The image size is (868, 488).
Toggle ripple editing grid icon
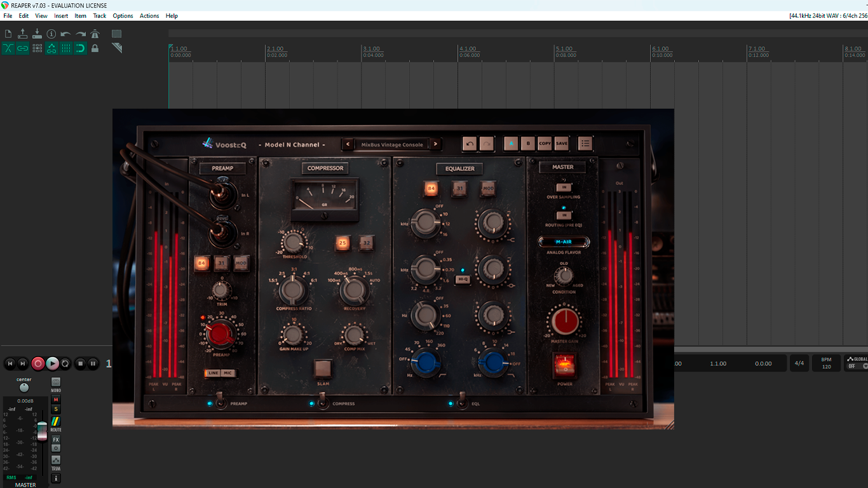pyautogui.click(x=37, y=48)
